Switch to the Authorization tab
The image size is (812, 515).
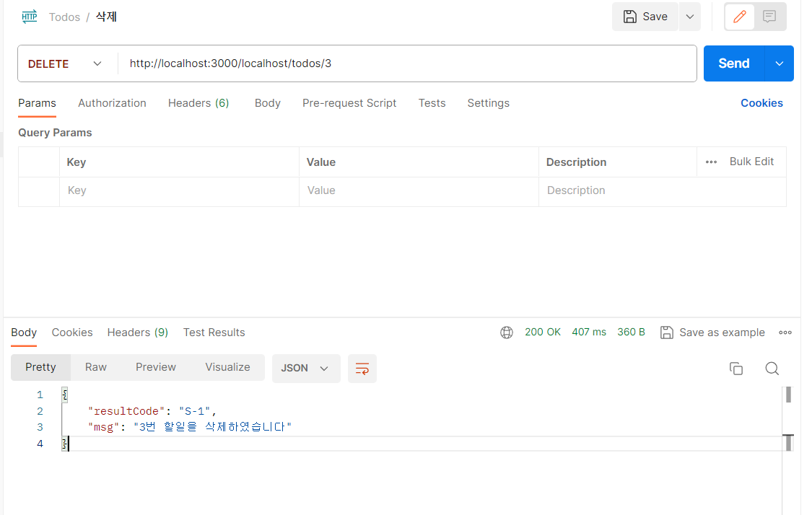pyautogui.click(x=113, y=103)
